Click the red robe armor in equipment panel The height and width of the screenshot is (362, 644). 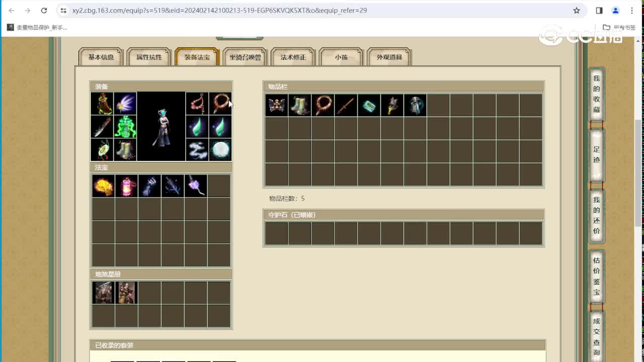[102, 104]
